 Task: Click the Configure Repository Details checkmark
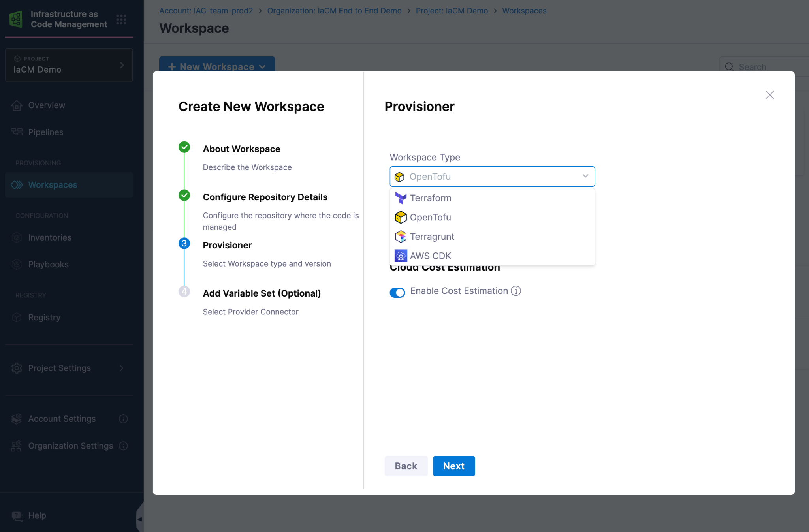(x=184, y=195)
